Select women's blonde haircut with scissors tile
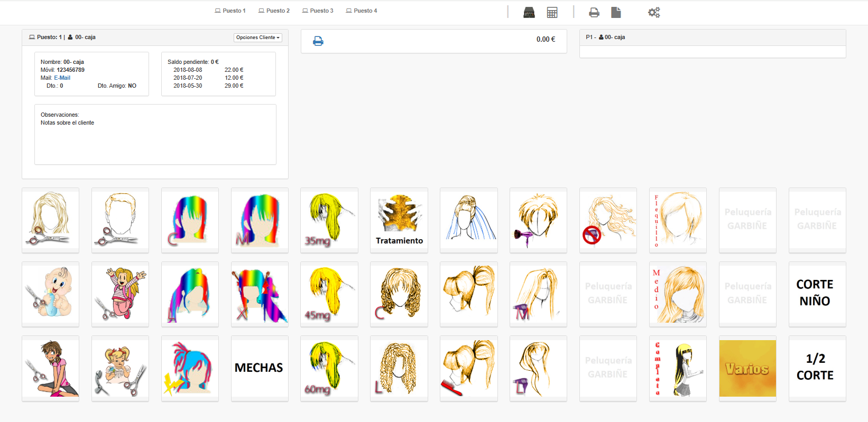The image size is (868, 422). 50,220
